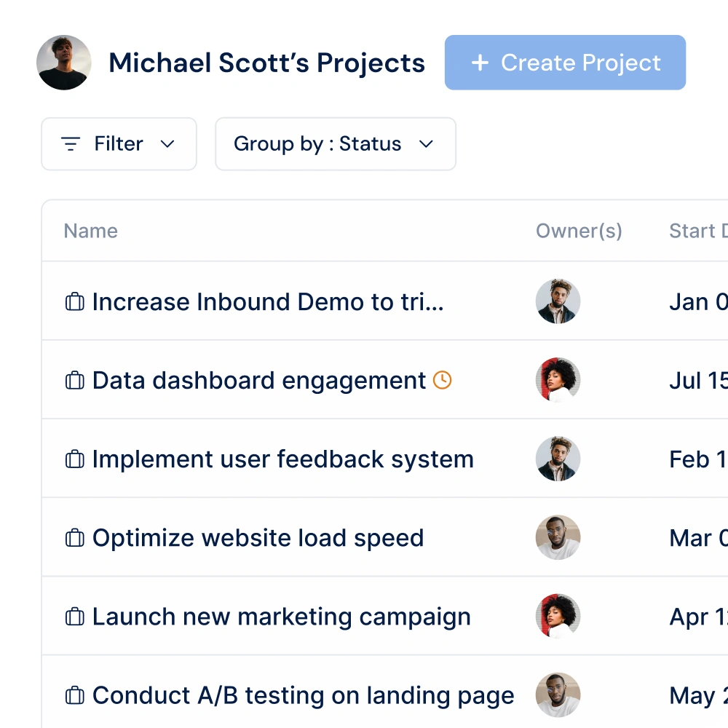Click the filter lines icon
This screenshot has height=728, width=728.
(x=71, y=144)
